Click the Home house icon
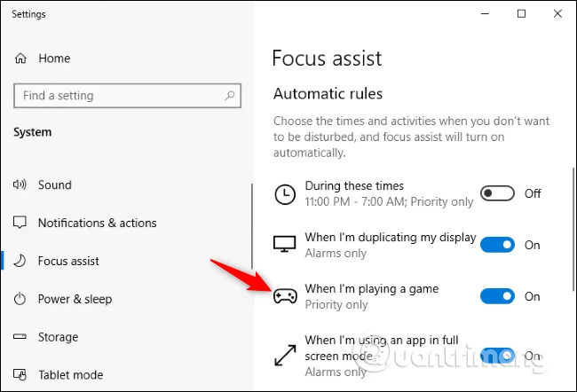577x392 pixels. 20,59
